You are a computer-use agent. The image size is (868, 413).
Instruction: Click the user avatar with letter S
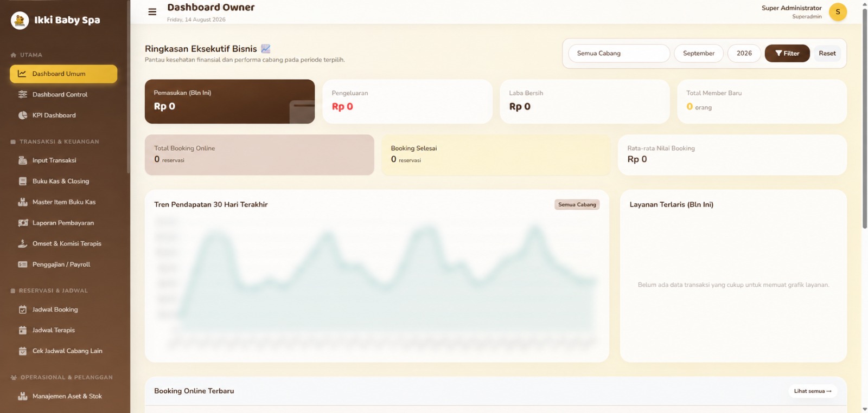click(838, 12)
